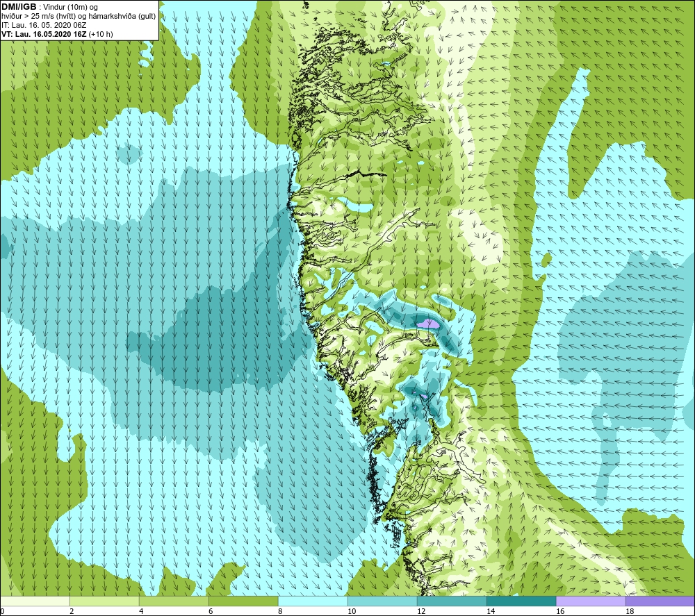Click the legend scale label 16
Viewport: 695px width, 616px height.
tap(560, 612)
